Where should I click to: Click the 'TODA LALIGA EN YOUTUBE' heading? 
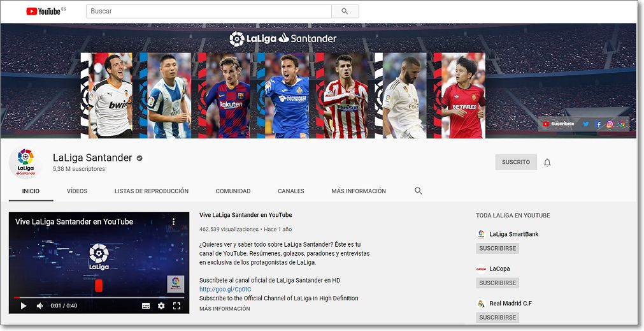[x=513, y=215]
